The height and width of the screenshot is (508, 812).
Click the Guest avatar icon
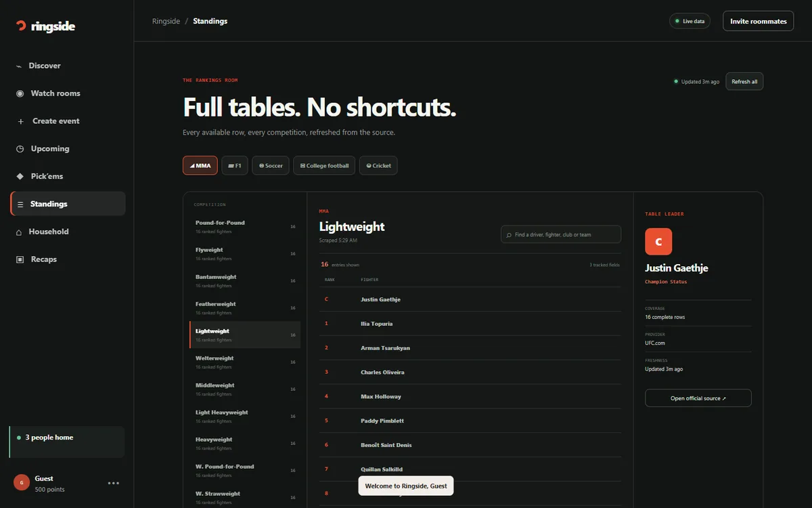[x=22, y=482]
